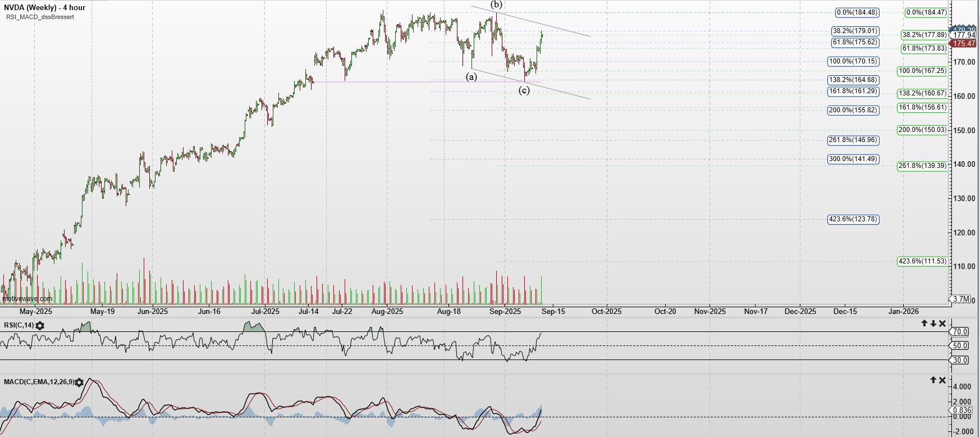Viewport: 980px width, 437px height.
Task: Click Jun-2025 on the time axis
Action: click(x=153, y=311)
